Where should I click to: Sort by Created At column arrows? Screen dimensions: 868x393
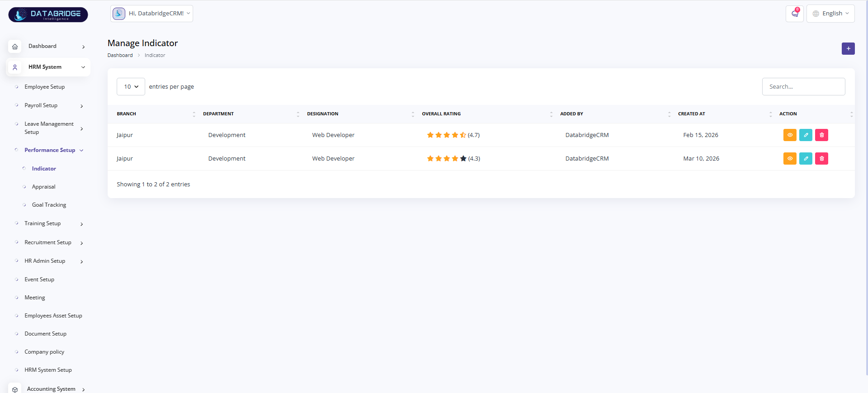(771, 114)
